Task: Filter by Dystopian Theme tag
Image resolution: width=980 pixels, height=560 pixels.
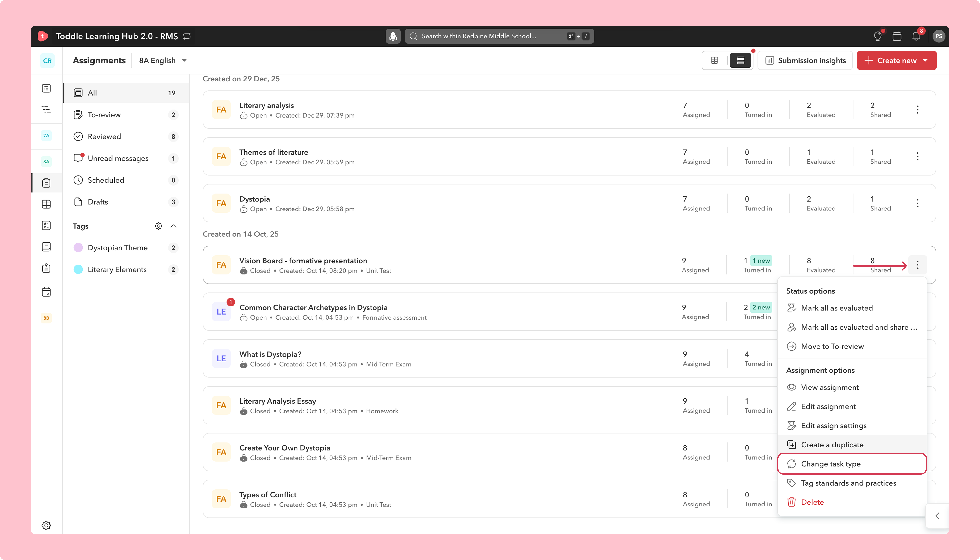Action: point(126,248)
